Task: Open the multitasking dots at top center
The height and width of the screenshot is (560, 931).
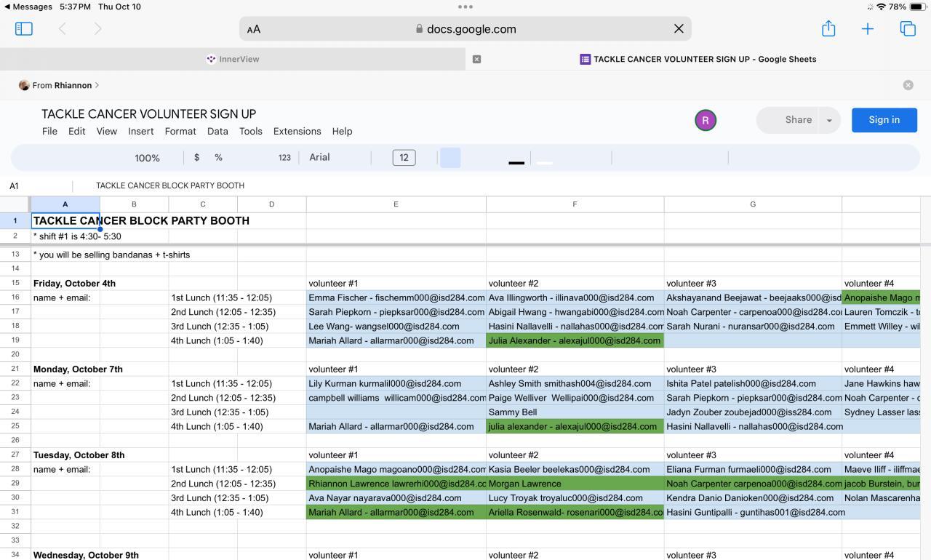Action: coord(465,7)
